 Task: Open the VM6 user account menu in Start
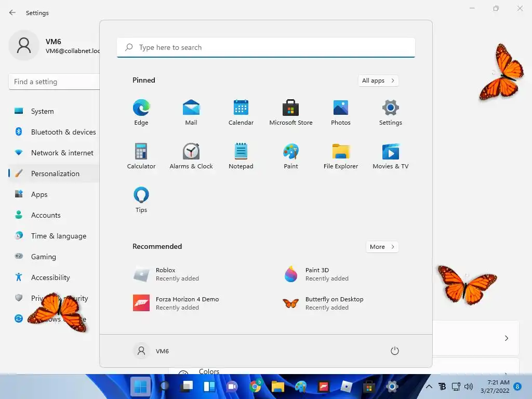151,351
